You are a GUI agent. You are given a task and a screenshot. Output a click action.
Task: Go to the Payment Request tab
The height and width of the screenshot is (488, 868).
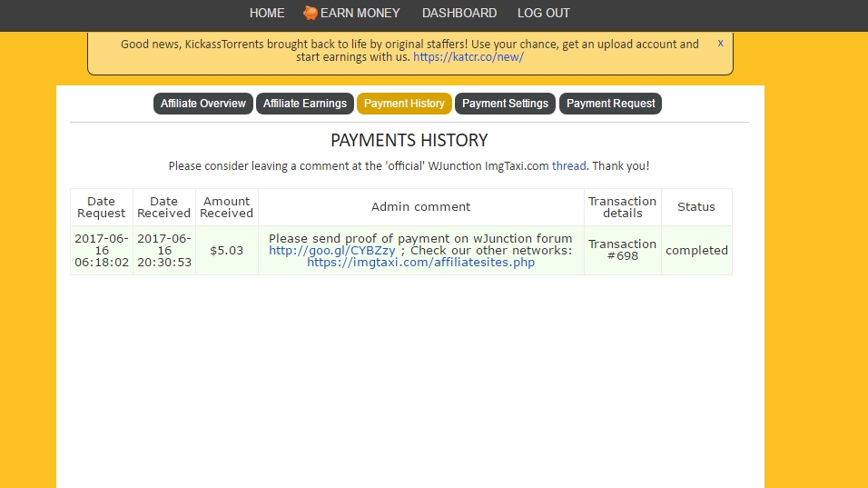610,104
